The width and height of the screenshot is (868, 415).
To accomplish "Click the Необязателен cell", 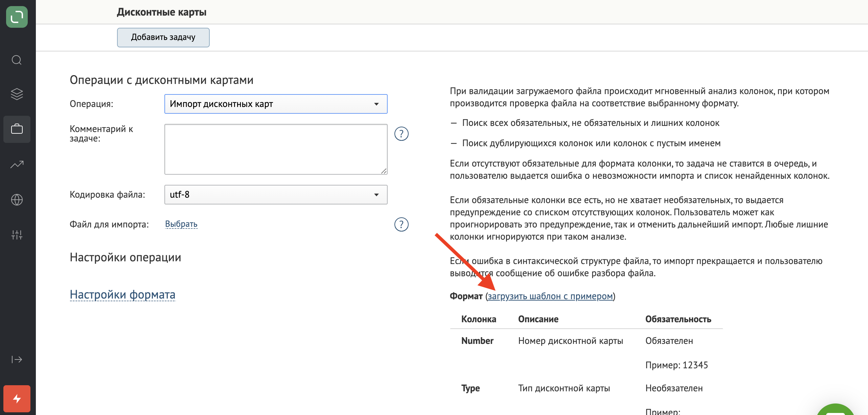I will click(x=674, y=388).
